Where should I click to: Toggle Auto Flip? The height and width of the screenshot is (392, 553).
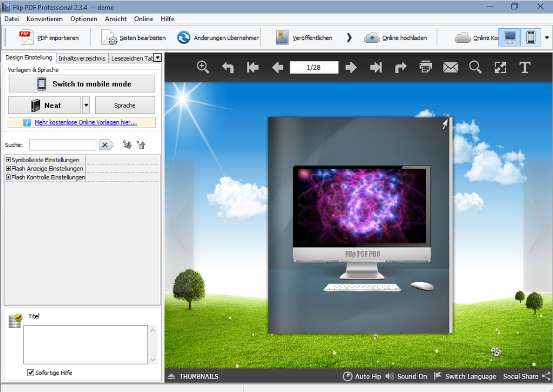[x=362, y=377]
